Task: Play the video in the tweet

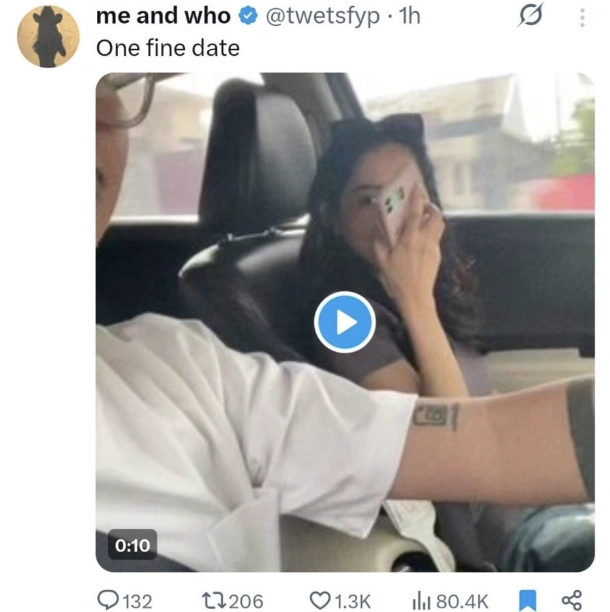Action: [x=344, y=322]
